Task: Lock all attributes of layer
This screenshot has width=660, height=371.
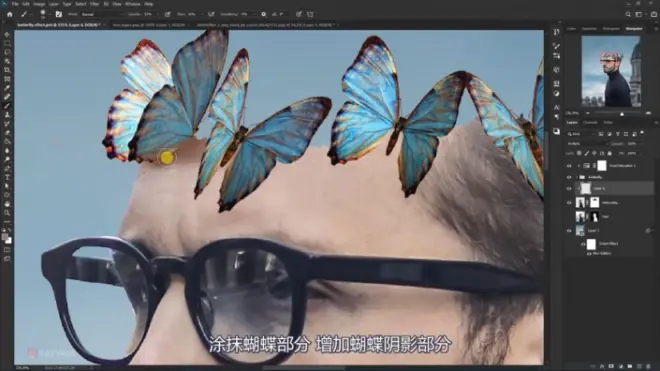Action: tap(609, 153)
